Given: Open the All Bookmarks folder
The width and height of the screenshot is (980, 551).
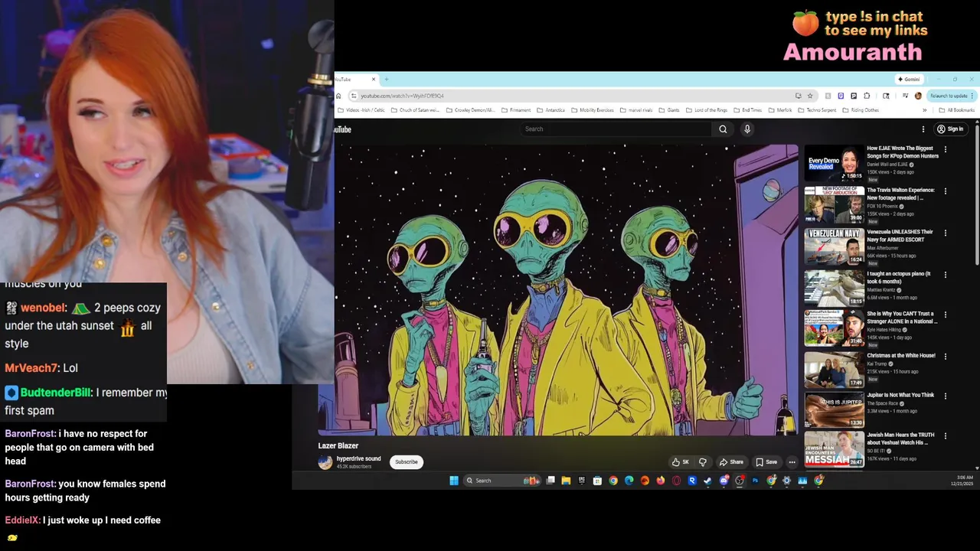Looking at the screenshot, I should tap(956, 110).
